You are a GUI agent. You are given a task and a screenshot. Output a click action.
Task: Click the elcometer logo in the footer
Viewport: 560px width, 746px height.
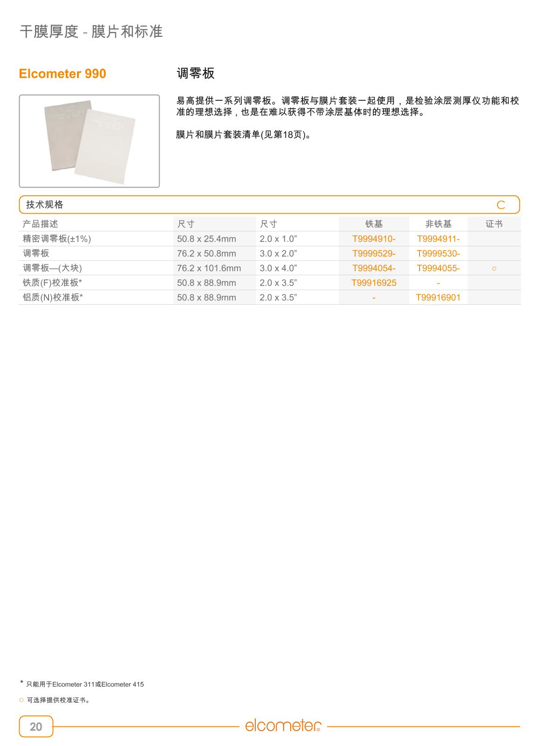283,725
